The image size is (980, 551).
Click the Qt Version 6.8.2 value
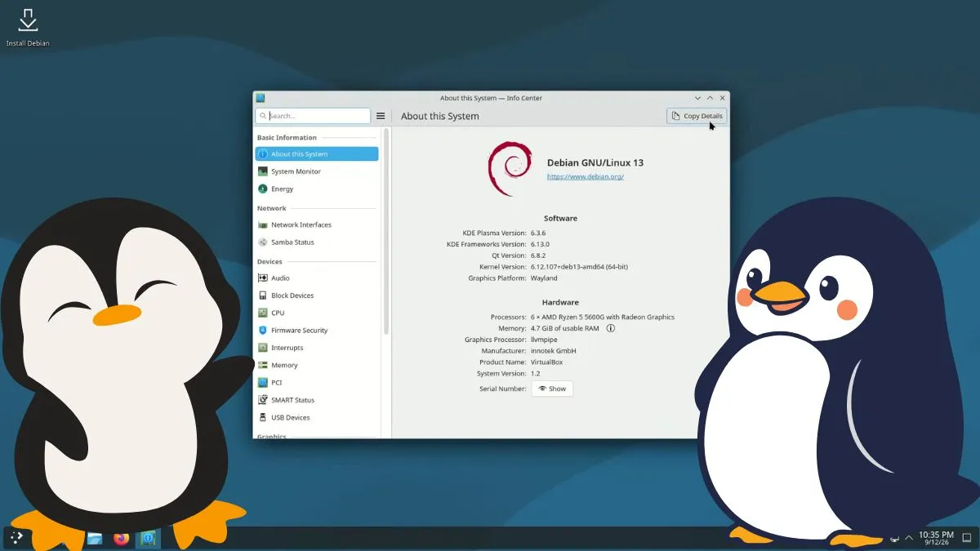click(x=538, y=256)
